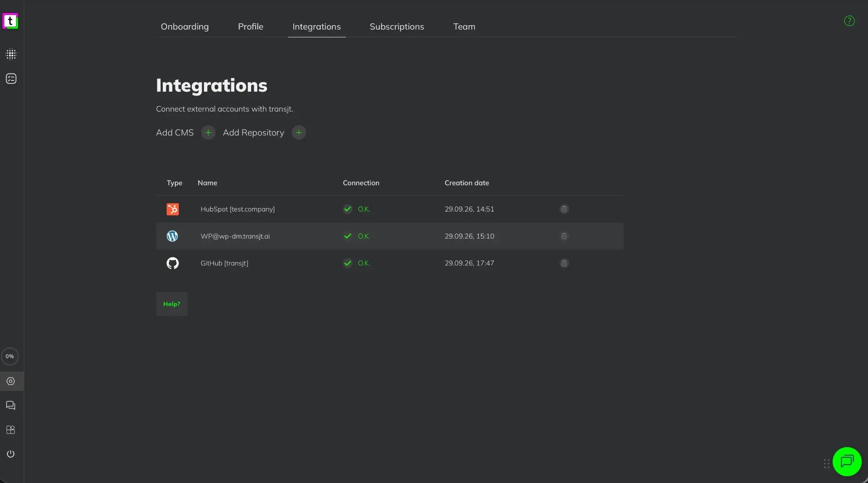Click the power logout icon

pos(11,454)
